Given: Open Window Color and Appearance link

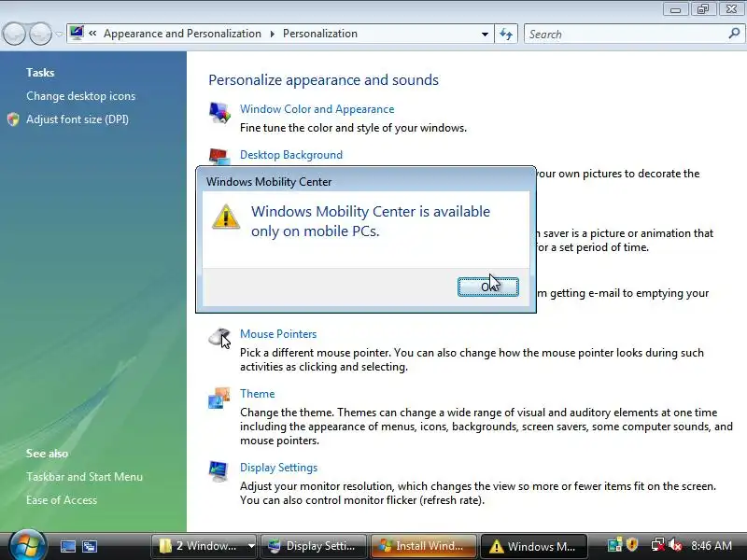Looking at the screenshot, I should (317, 109).
